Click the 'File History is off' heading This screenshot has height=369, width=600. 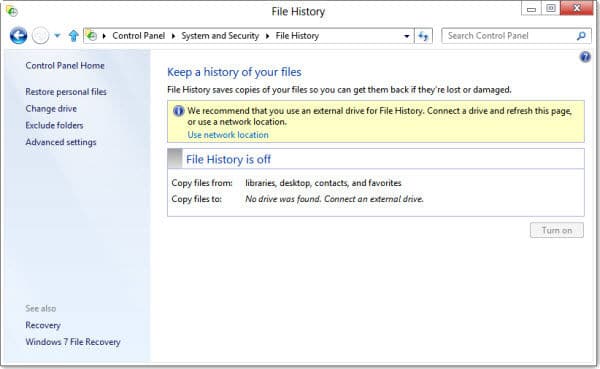(x=228, y=159)
